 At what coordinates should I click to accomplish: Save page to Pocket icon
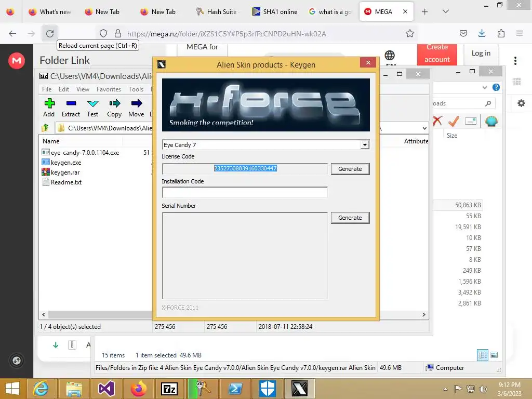tap(463, 33)
